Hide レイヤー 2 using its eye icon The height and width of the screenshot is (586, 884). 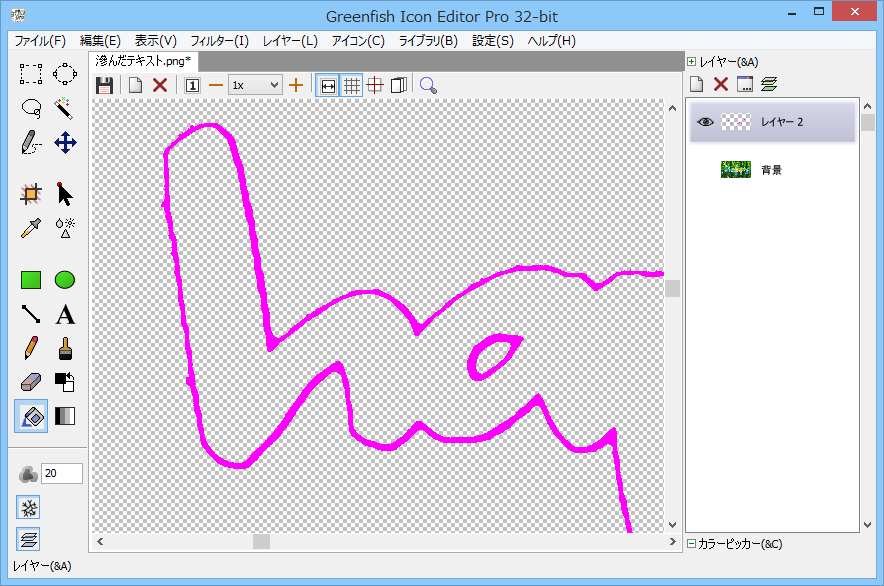[x=705, y=122]
